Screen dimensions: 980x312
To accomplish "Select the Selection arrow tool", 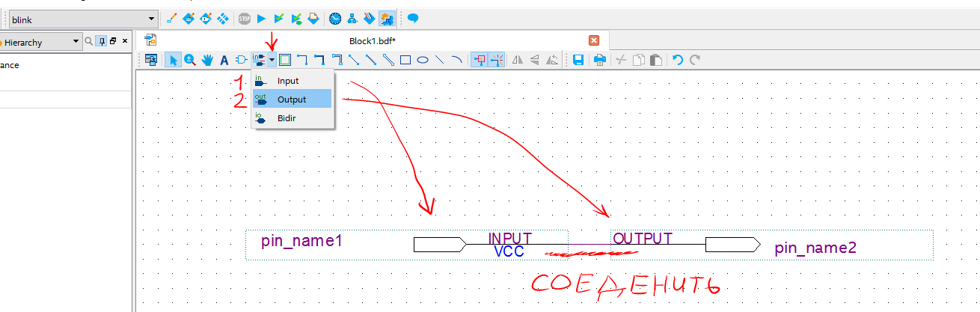I will [x=173, y=60].
